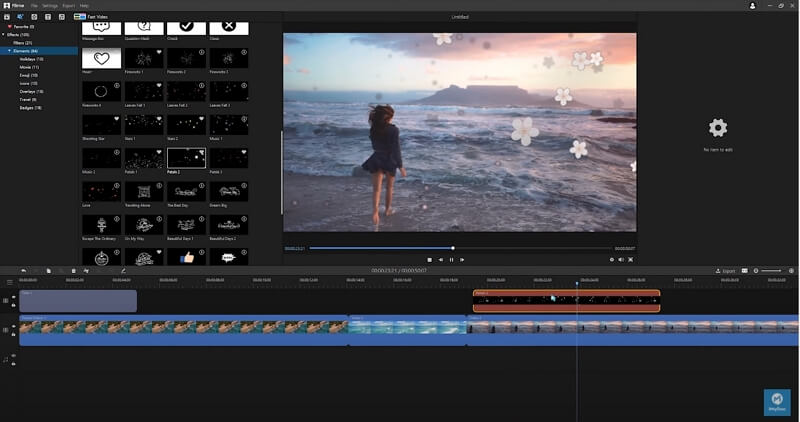
Task: Select the purple text clip on overlay track
Action: [78, 301]
